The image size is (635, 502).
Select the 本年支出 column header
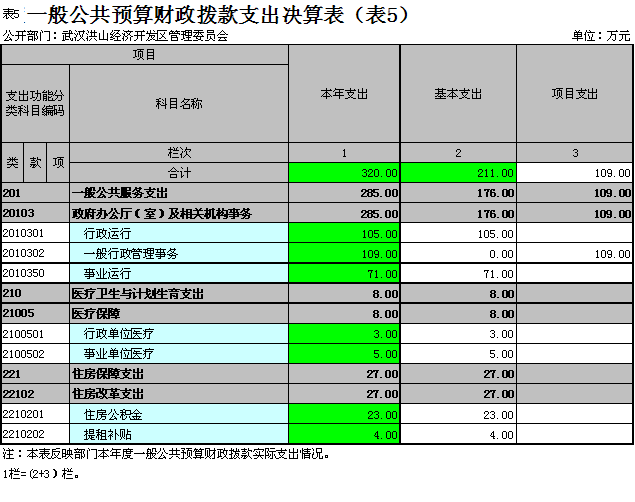point(344,94)
